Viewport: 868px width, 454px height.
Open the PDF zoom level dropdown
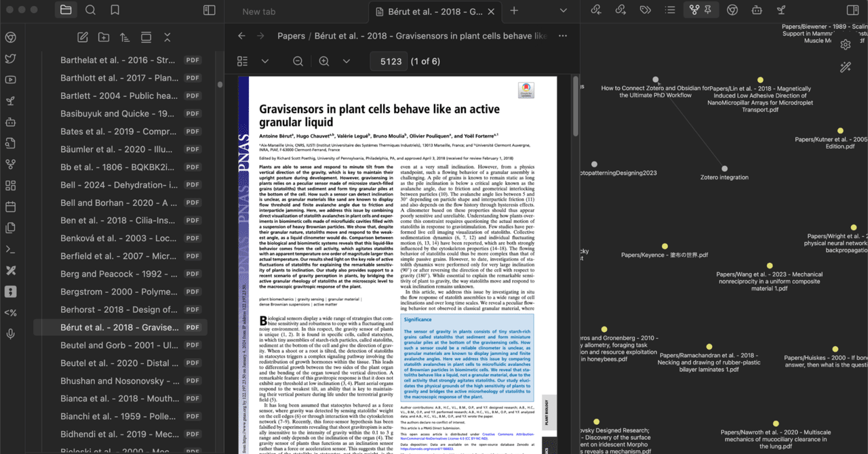coord(346,61)
